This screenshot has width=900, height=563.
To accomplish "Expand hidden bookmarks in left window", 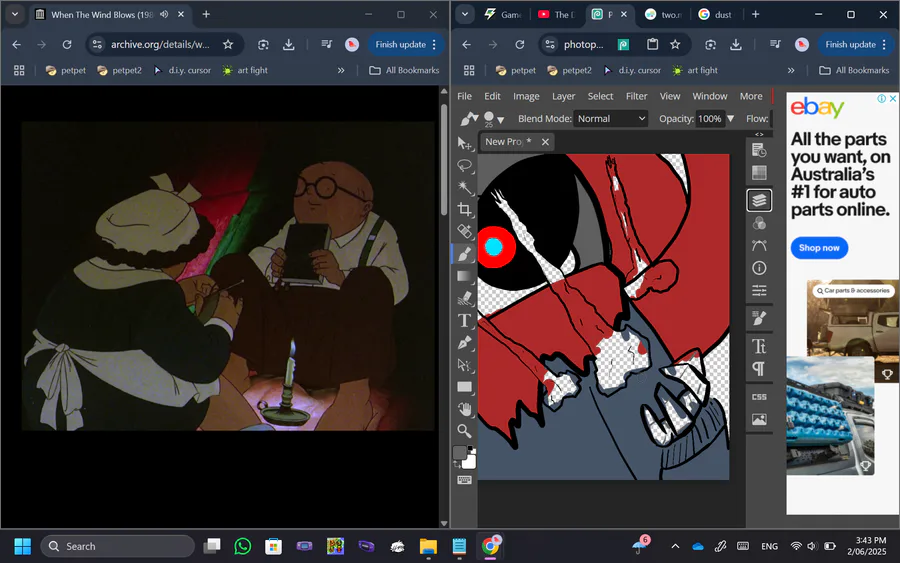I will click(341, 70).
